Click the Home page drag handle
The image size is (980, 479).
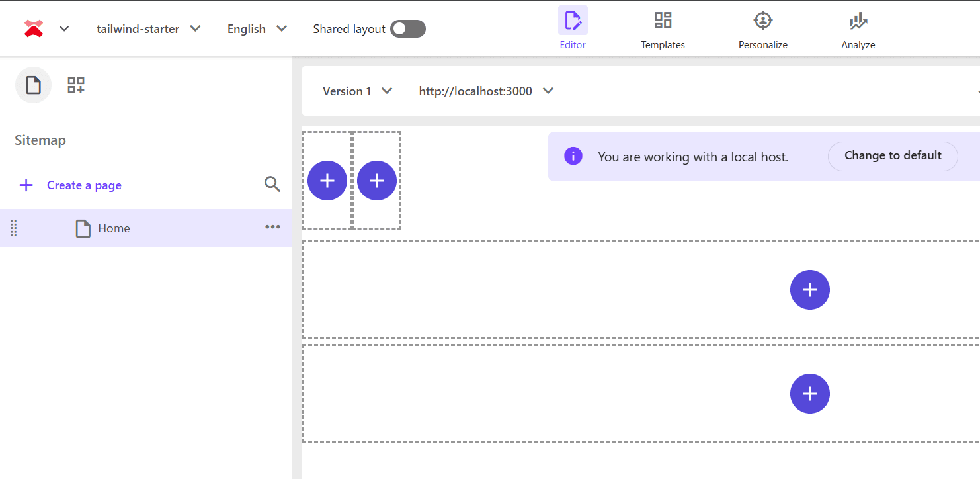tap(14, 228)
